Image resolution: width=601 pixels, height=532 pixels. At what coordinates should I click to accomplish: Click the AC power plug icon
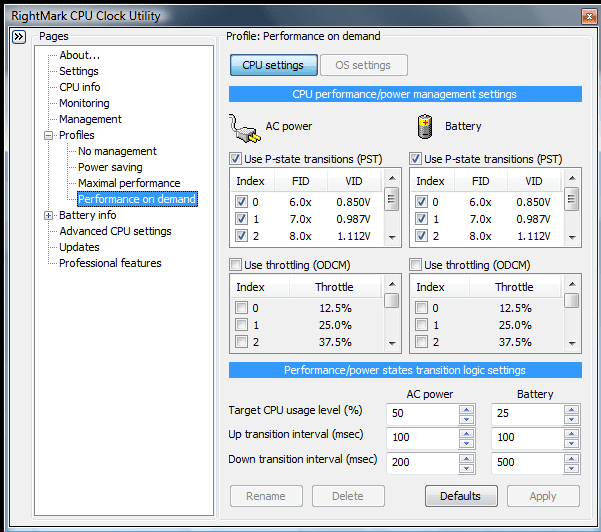coord(245,128)
